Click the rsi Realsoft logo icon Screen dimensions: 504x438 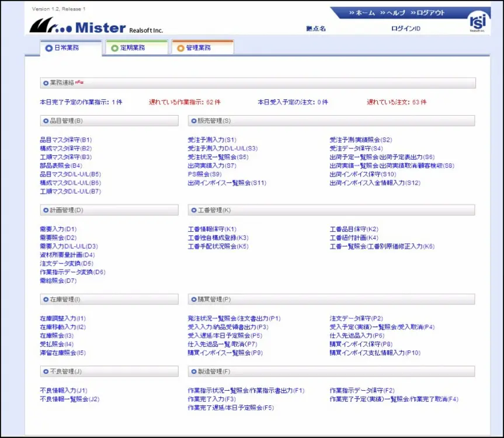478,22
